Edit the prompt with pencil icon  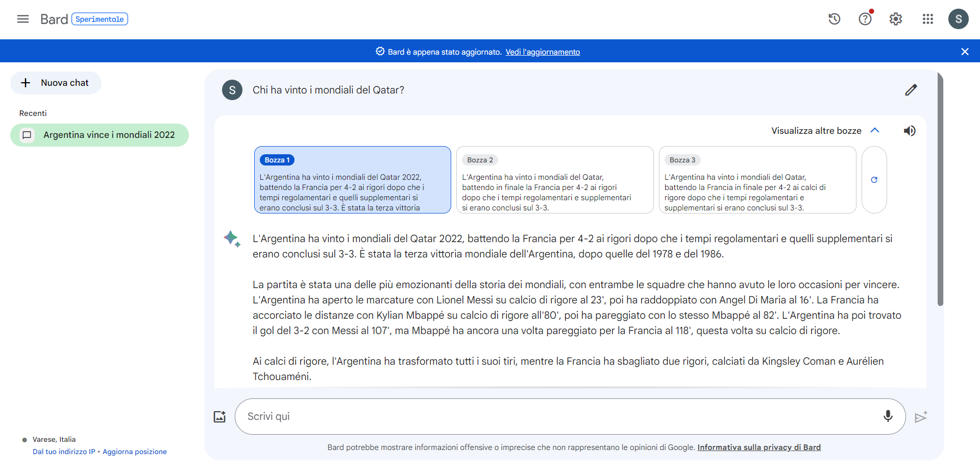[911, 90]
